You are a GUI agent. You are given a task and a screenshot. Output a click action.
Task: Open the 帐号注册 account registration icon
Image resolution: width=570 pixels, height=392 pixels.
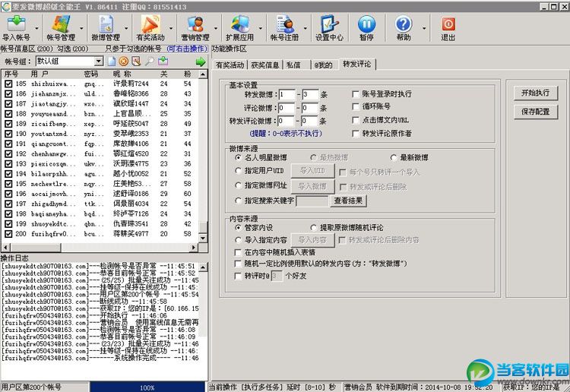[x=284, y=28]
